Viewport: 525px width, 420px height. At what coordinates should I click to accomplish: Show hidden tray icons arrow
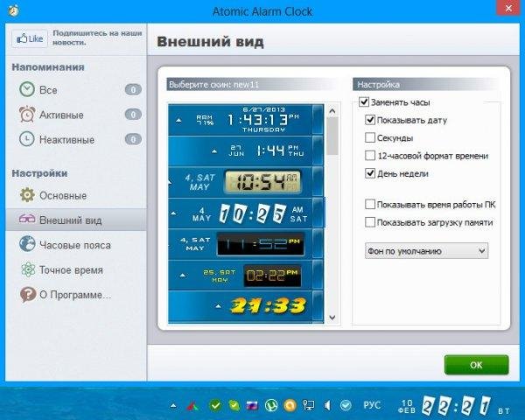point(173,406)
